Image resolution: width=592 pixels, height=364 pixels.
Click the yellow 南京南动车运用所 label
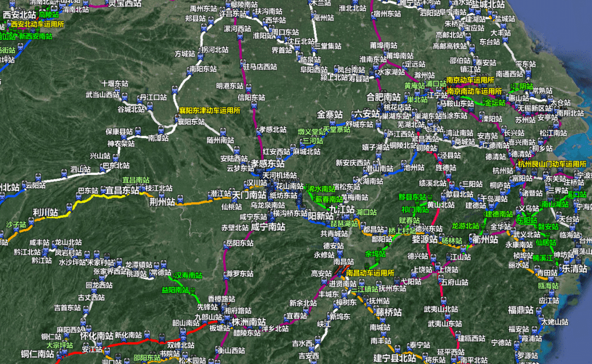pos(474,92)
